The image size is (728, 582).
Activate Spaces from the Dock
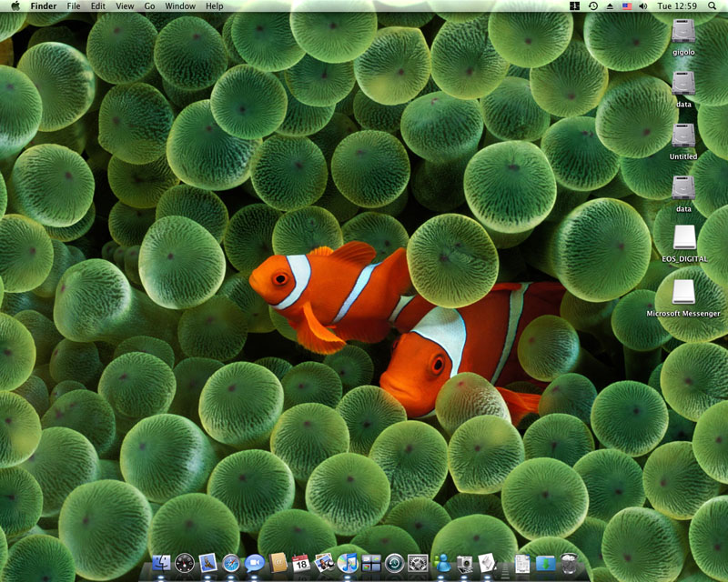[x=371, y=563]
